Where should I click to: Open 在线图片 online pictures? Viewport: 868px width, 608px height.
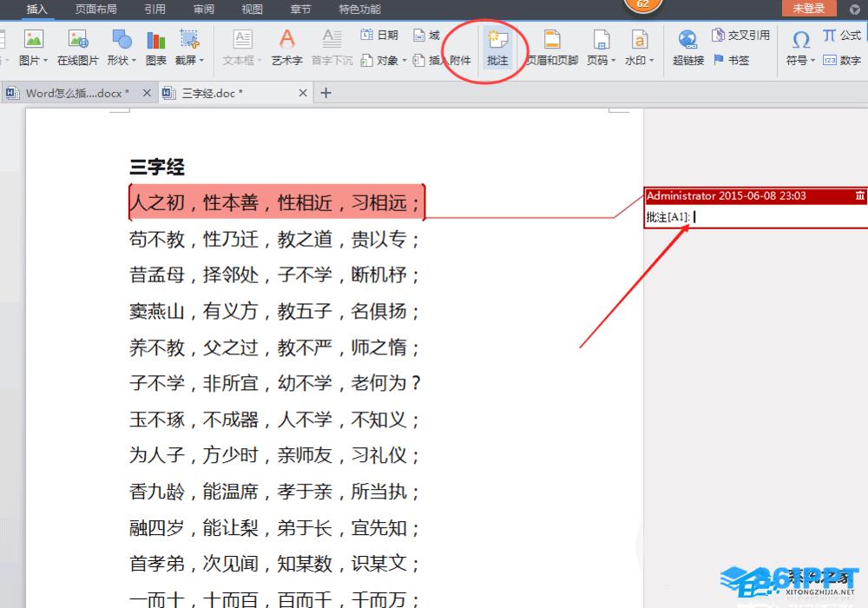pos(78,48)
